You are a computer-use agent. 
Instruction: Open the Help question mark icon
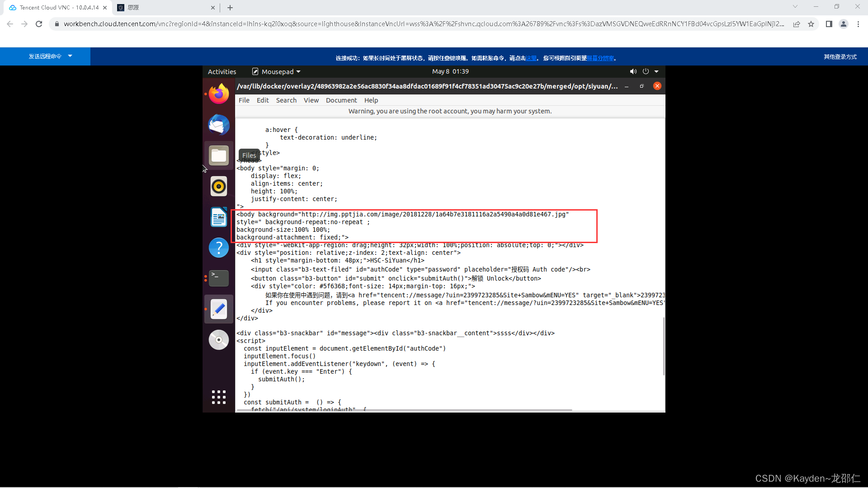point(219,248)
